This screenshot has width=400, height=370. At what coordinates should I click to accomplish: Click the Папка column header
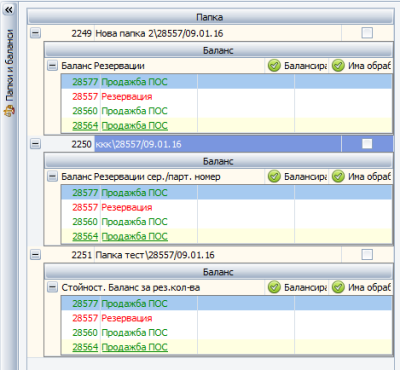(x=210, y=17)
